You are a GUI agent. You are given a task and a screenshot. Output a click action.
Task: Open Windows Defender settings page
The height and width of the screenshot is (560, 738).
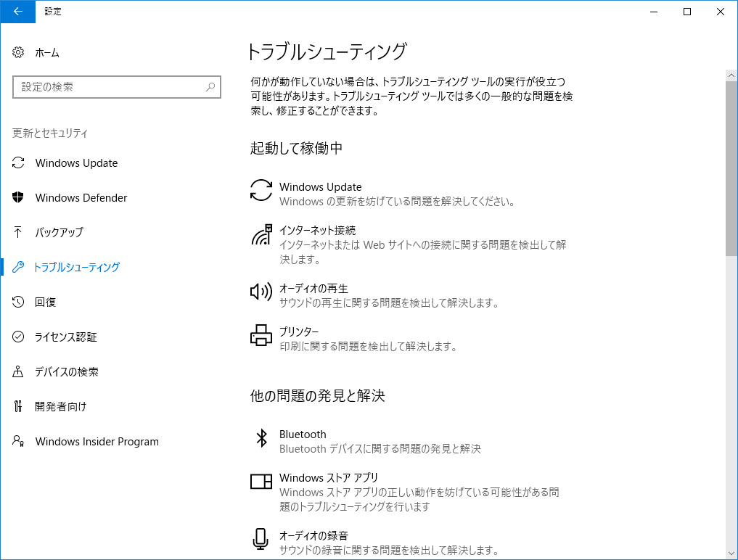(x=81, y=198)
